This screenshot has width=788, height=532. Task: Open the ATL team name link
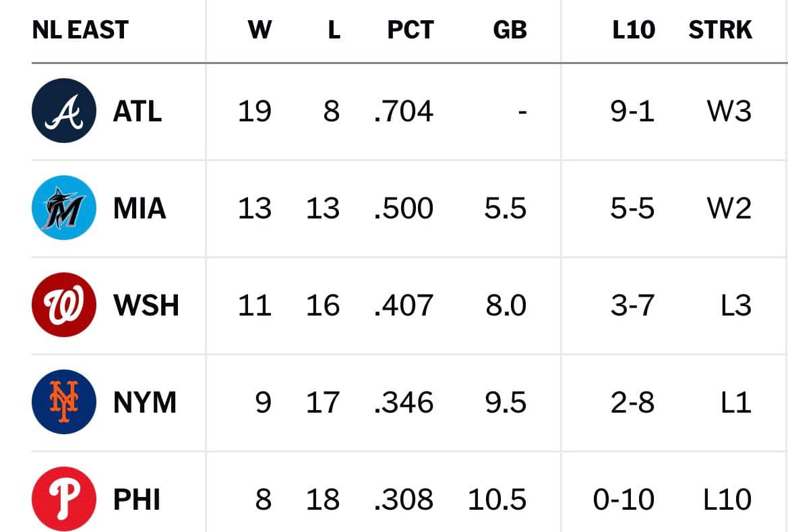pyautogui.click(x=138, y=111)
